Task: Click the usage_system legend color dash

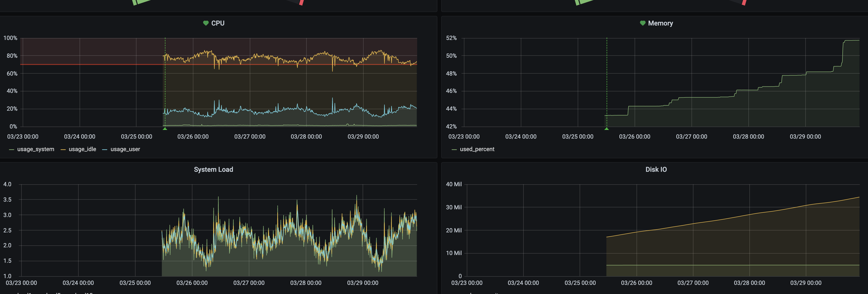Action: 12,150
